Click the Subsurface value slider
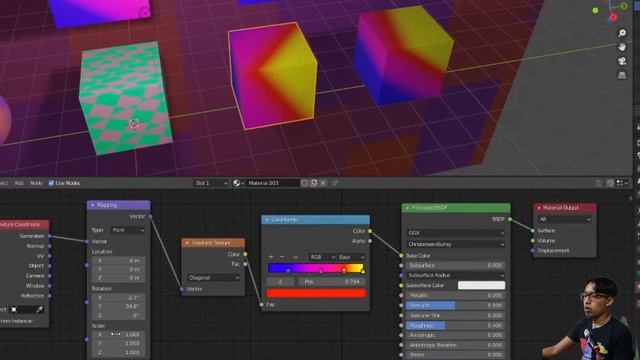The image size is (640, 360). [456, 265]
